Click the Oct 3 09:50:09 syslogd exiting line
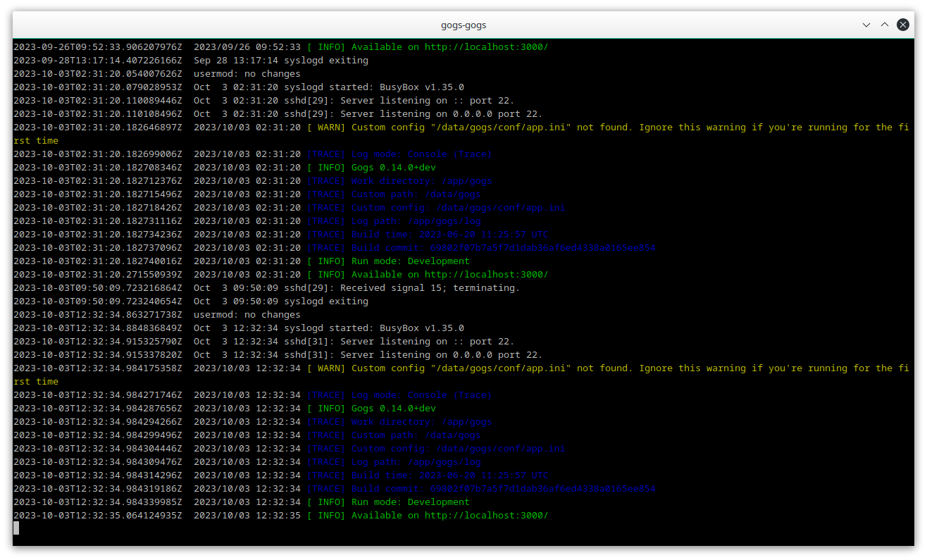The image size is (927, 560). click(191, 301)
